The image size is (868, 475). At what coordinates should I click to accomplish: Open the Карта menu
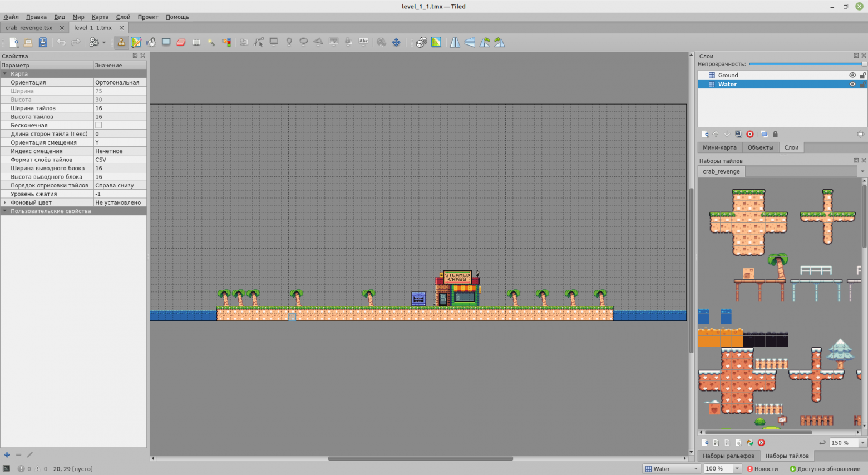tap(100, 17)
